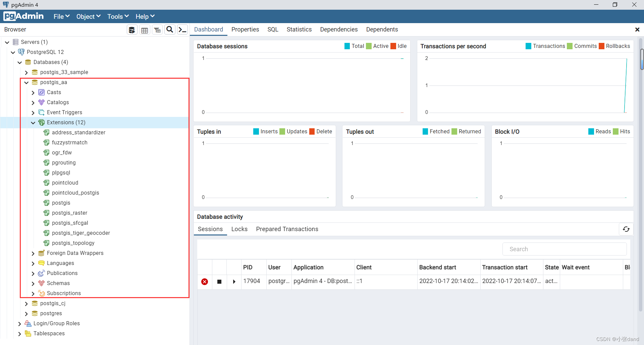644x345 pixels.
Task: Switch to the Dependents tab
Action: 382,29
